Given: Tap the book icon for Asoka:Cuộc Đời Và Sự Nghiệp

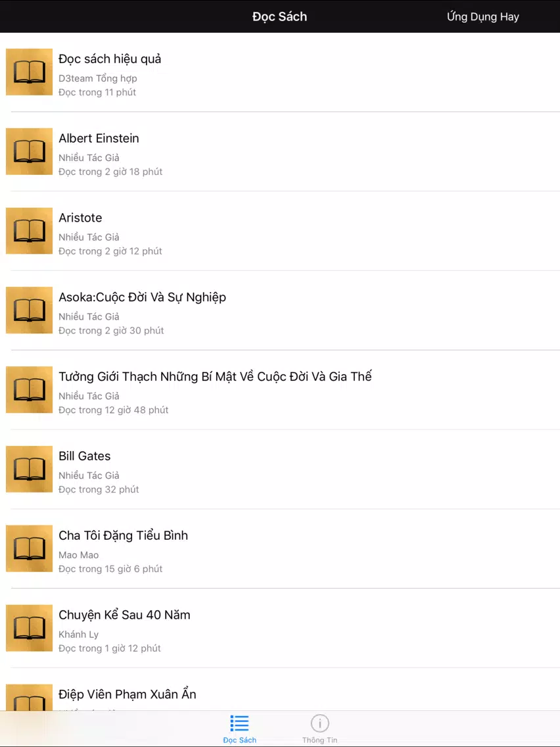Looking at the screenshot, I should (29, 310).
